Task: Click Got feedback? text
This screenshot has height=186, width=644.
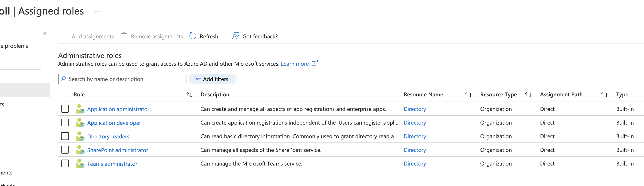Action: coord(260,36)
